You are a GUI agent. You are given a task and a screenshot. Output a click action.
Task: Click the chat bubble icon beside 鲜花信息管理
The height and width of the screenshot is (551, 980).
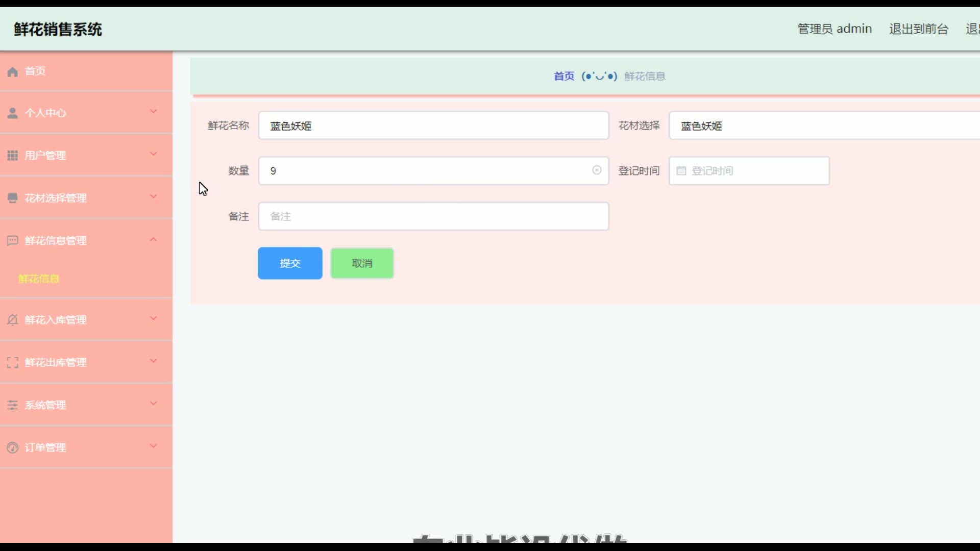[13, 240]
